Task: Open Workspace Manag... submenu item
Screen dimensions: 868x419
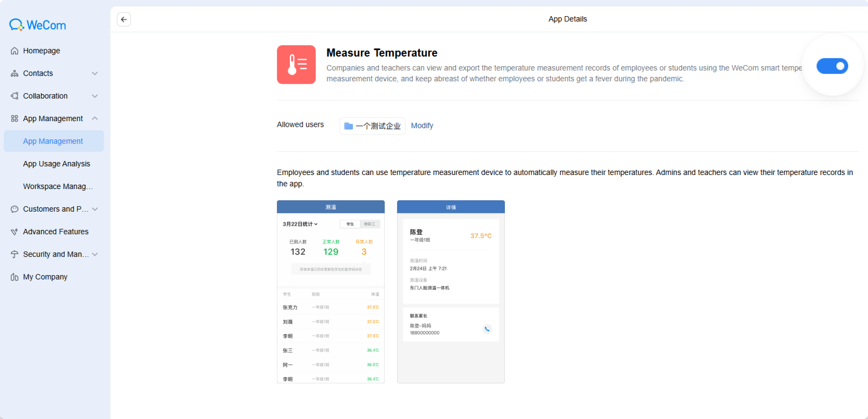Action: [54, 187]
